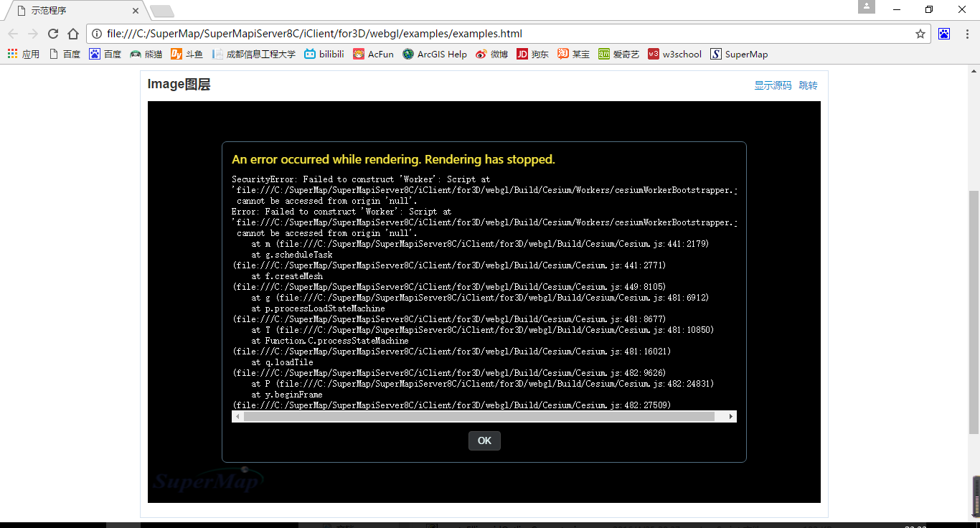Open the 熊猫 bookmark
This screenshot has height=528, width=980.
146,54
